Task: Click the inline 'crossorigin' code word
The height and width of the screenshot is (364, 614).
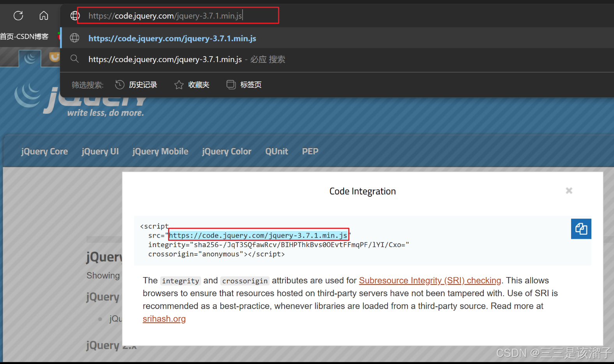Action: [245, 281]
